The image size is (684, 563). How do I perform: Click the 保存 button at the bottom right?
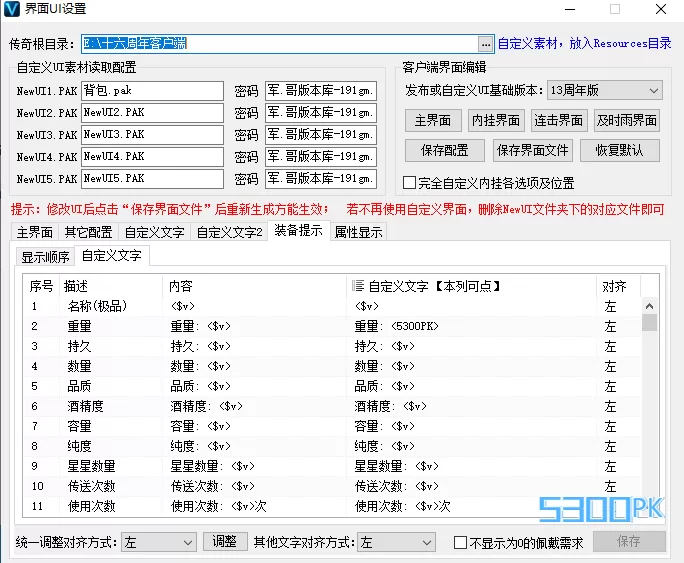tap(629, 542)
